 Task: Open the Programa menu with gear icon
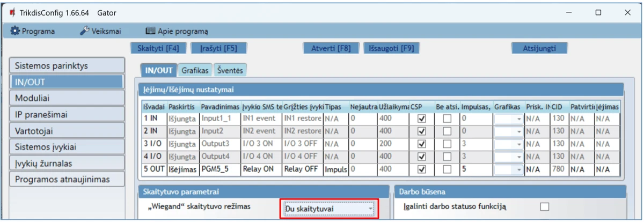33,31
